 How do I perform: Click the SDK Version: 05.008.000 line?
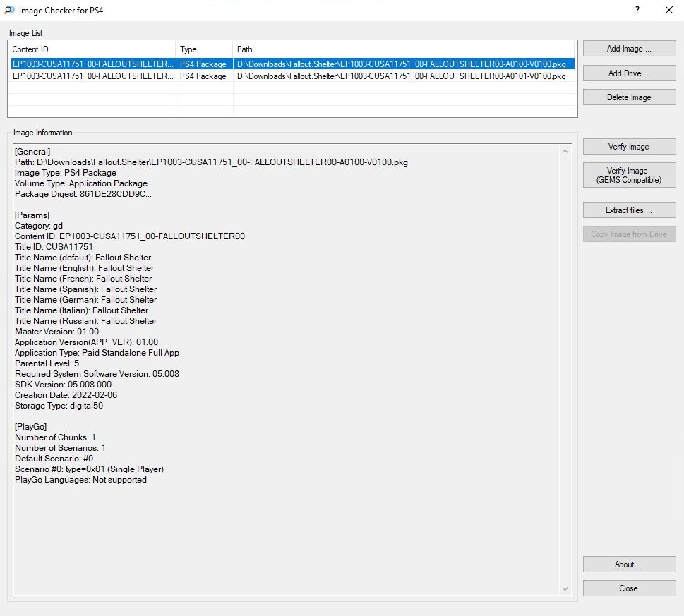pos(64,385)
